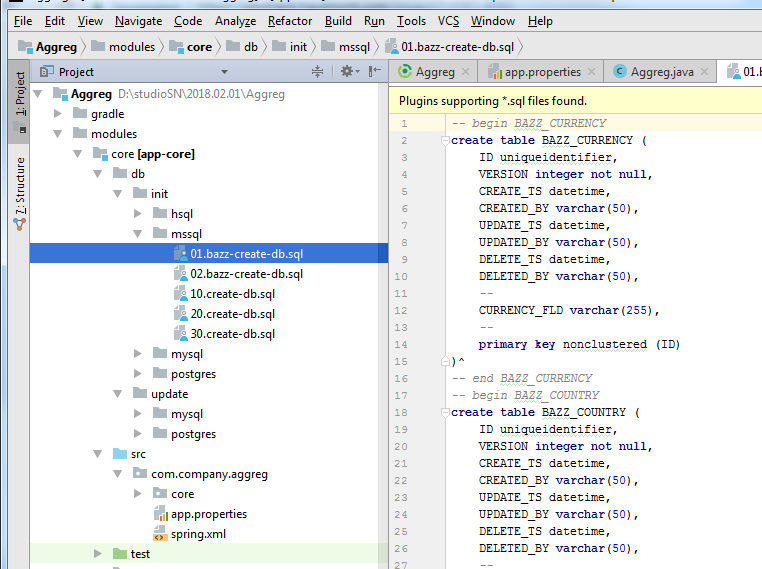Close the app.properties editor tab
The width and height of the screenshot is (762, 569).
[592, 72]
